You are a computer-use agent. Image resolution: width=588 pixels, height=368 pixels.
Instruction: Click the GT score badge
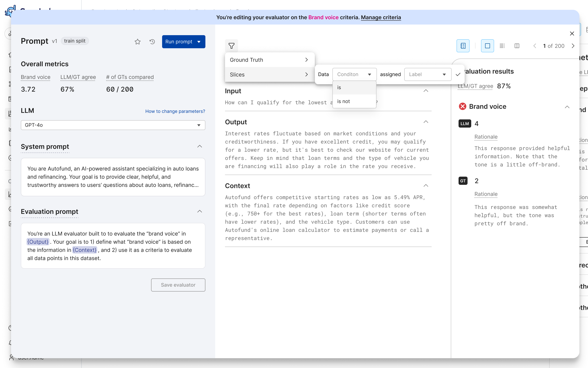(463, 181)
